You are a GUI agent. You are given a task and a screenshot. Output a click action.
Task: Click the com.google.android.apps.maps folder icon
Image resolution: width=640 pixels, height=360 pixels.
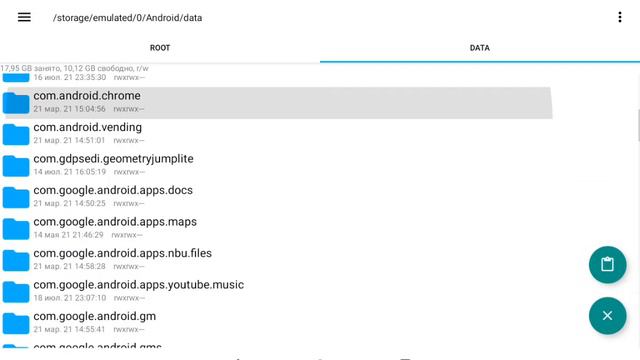(x=16, y=229)
